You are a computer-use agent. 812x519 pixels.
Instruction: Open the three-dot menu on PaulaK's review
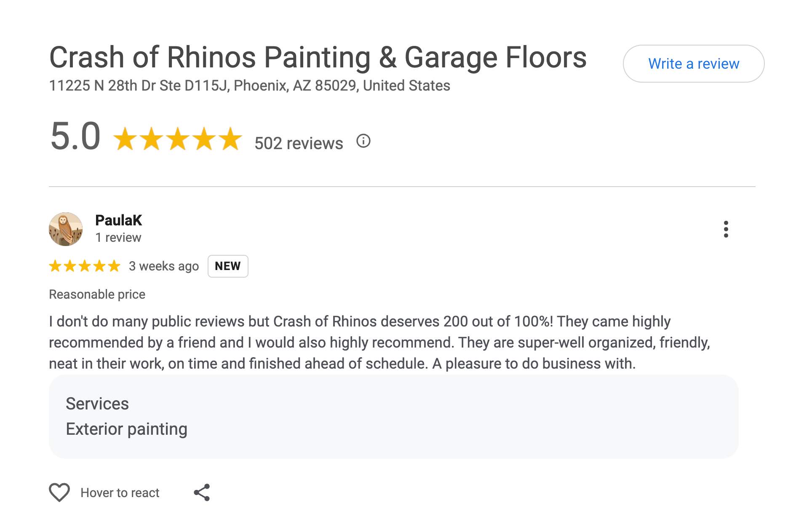726,230
